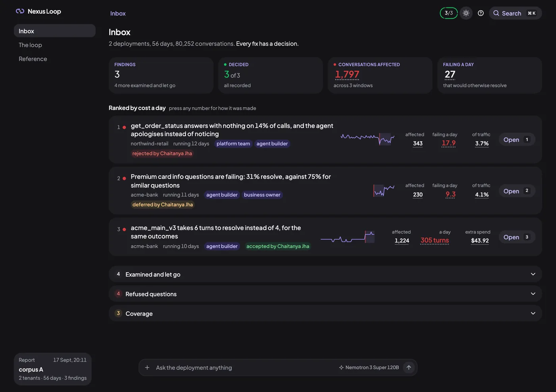Screen dimensions: 556x392
Task: Click the 4.1% of traffic value
Action: tap(482, 194)
